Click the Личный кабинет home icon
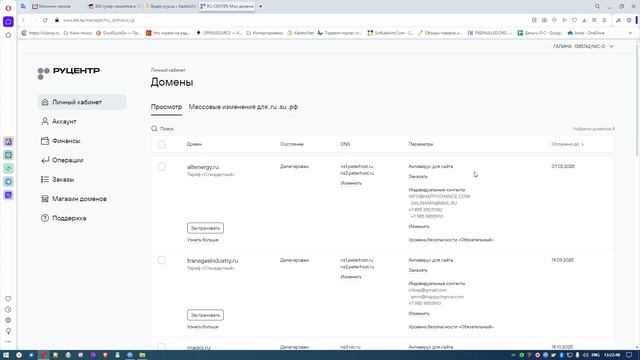 (45, 102)
